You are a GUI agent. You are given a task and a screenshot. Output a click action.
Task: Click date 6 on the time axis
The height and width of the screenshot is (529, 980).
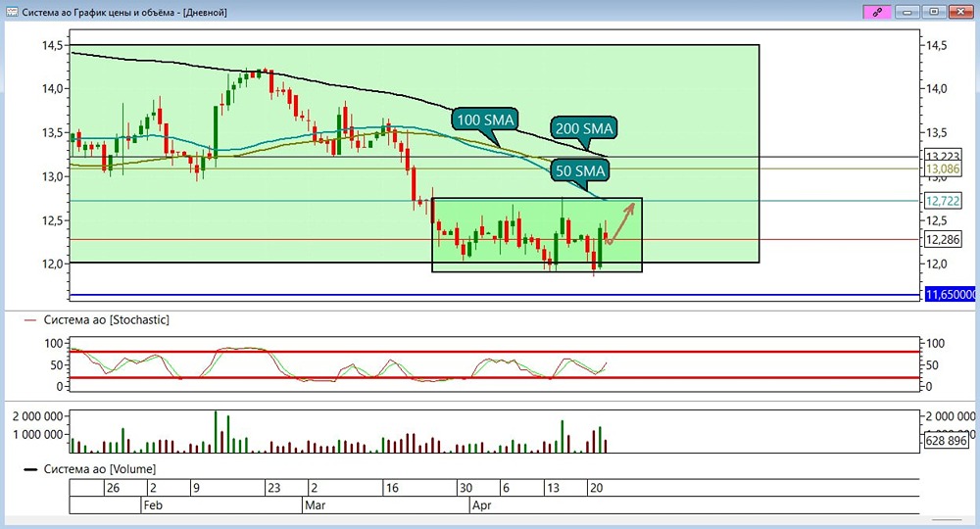tap(507, 487)
